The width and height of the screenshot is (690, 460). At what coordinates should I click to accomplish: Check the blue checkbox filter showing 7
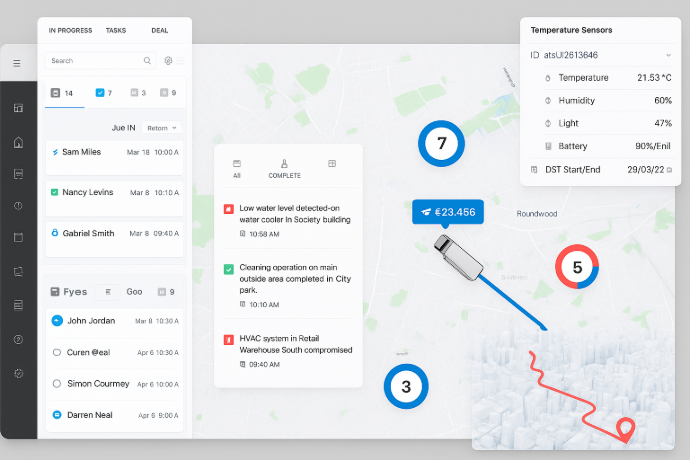[99, 93]
